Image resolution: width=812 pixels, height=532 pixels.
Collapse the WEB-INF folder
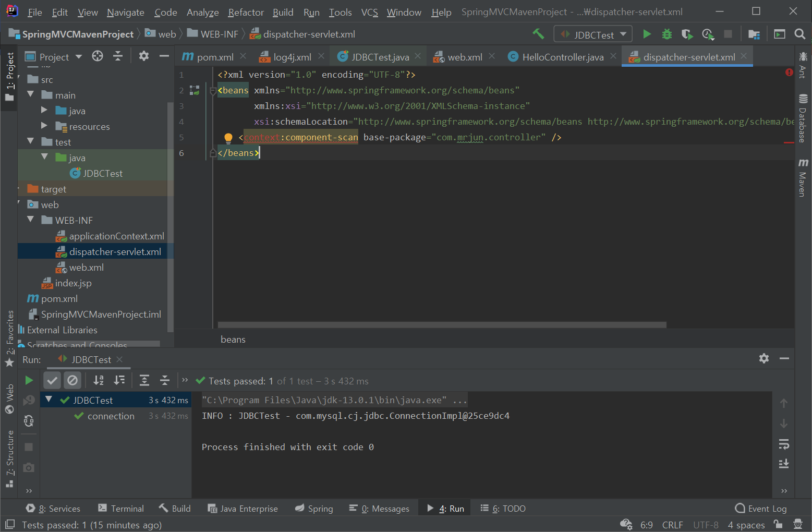coord(30,220)
